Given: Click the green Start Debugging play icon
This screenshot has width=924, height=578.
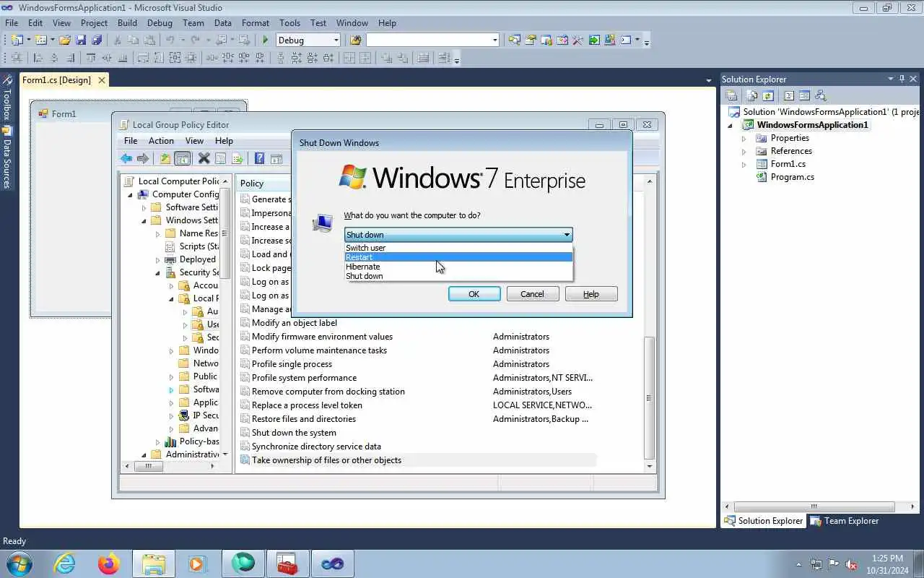Looking at the screenshot, I should coord(266,40).
